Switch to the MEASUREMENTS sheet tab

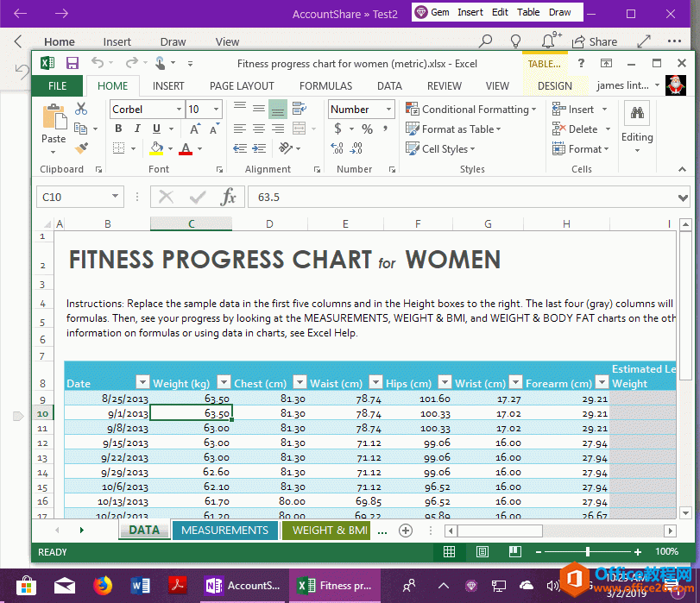pyautogui.click(x=224, y=530)
